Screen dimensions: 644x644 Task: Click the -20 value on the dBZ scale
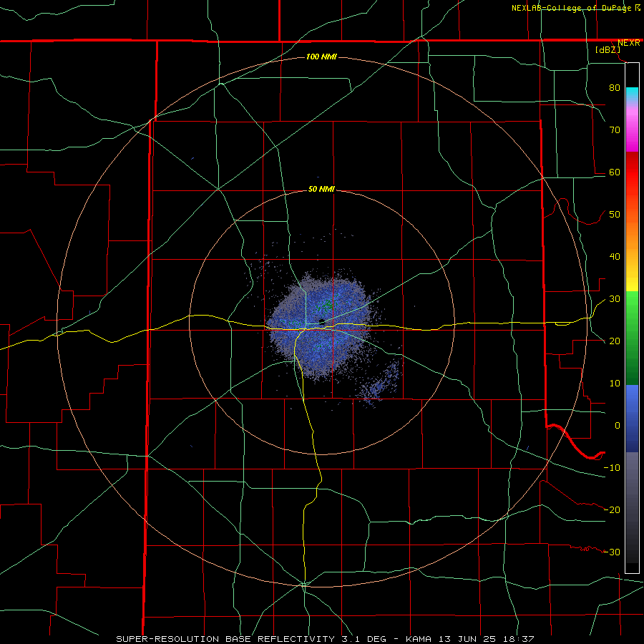[x=612, y=509]
